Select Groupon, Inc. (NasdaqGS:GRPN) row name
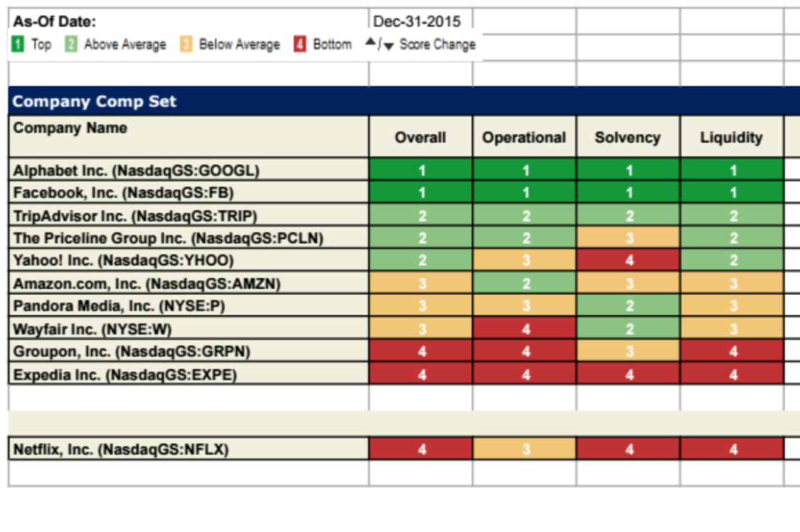 tap(188, 351)
